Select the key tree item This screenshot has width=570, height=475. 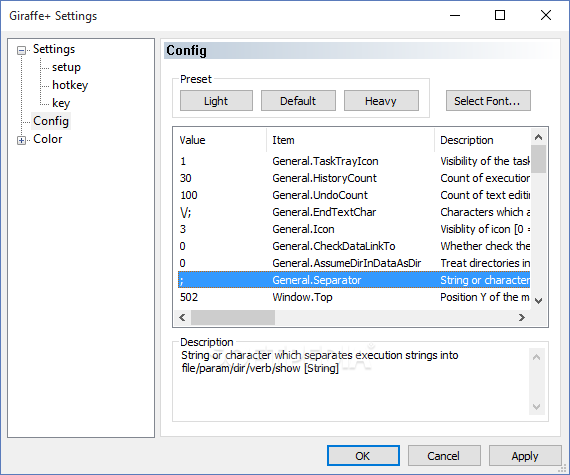click(x=61, y=103)
